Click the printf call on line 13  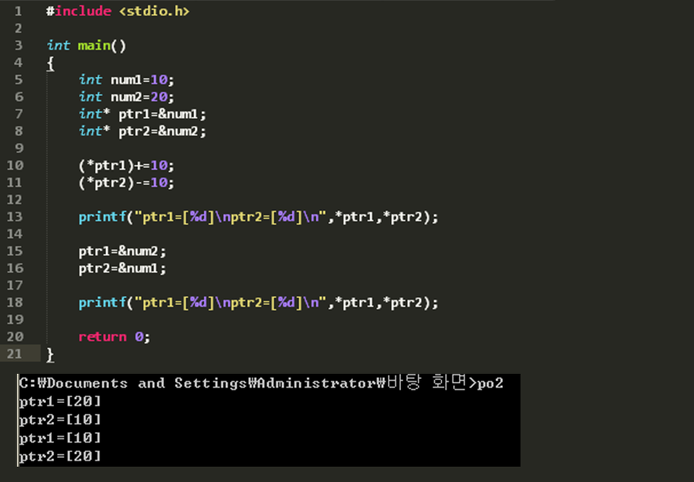click(x=258, y=217)
